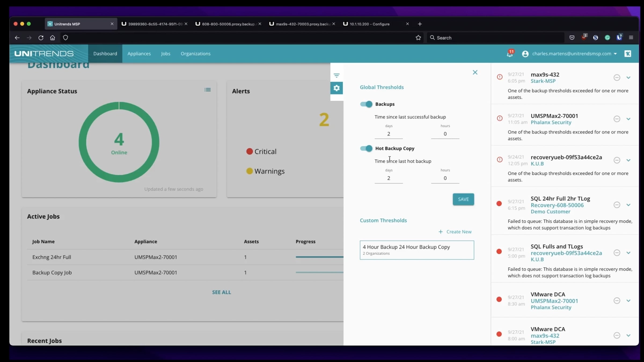Select the Backup Copy Job name
Image resolution: width=644 pixels, height=362 pixels.
point(52,273)
